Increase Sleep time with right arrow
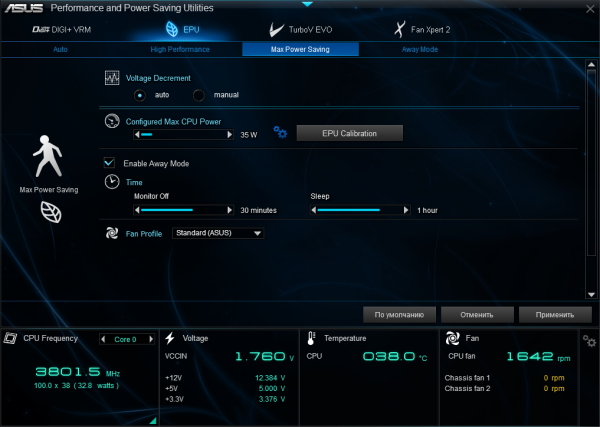The height and width of the screenshot is (427, 600). 406,210
